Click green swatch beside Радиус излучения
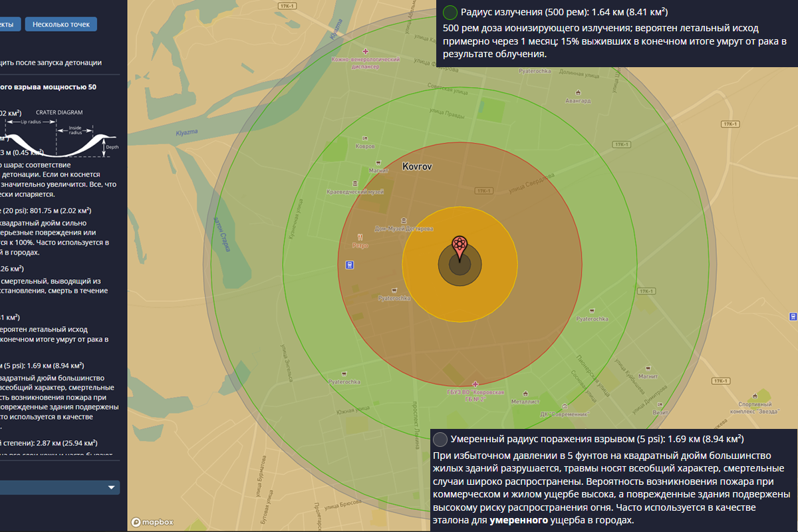Image resolution: width=798 pixels, height=532 pixels. tap(450, 12)
